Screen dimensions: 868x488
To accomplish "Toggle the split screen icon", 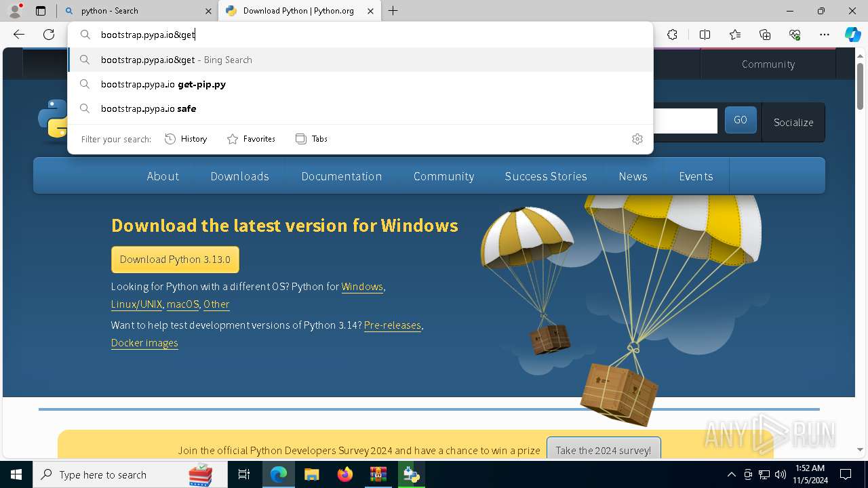I will coord(705,35).
